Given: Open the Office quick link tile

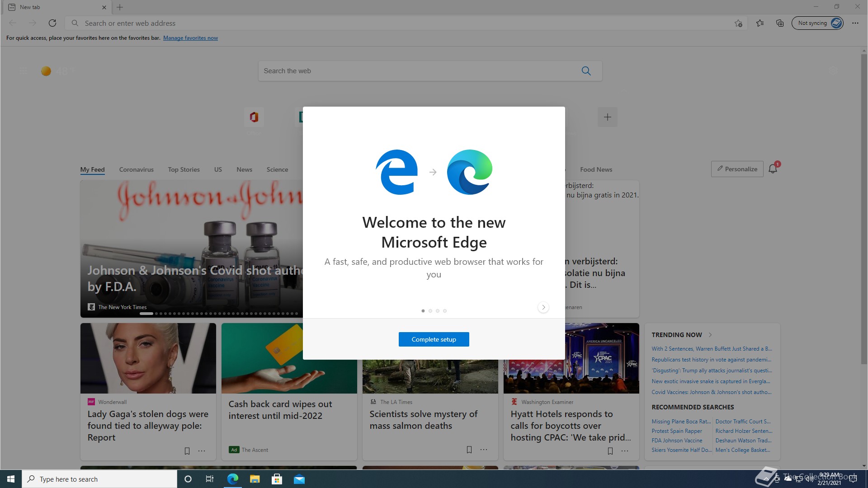Looking at the screenshot, I should coord(254,117).
